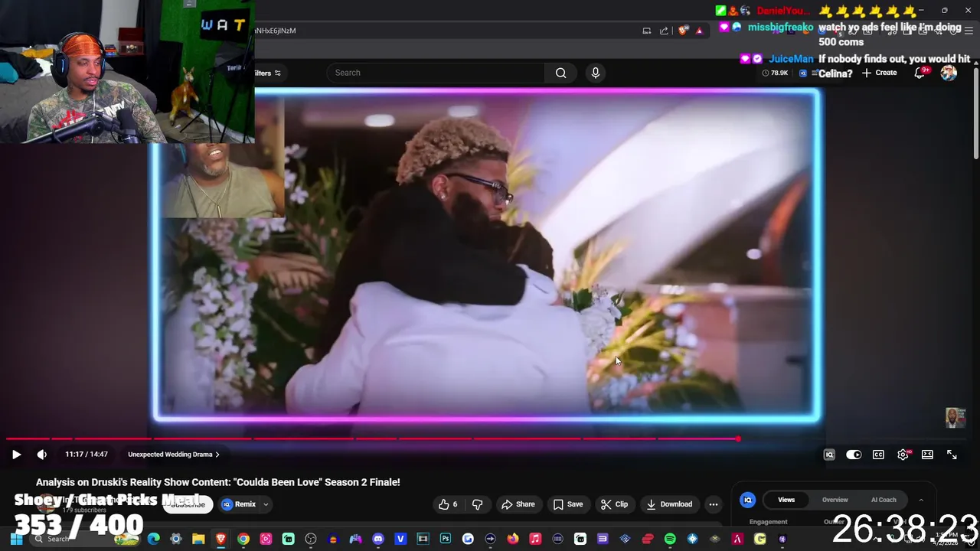The image size is (980, 551).
Task: Enter fullscreen mode
Action: (952, 455)
